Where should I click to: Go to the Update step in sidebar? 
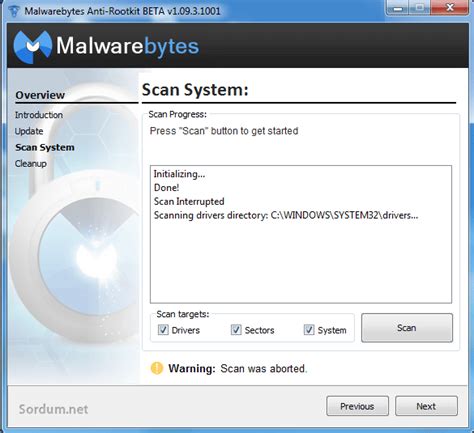29,131
